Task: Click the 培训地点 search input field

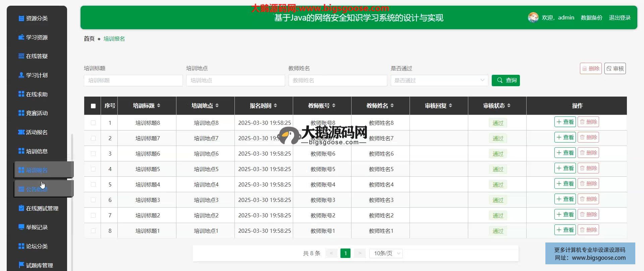Action: click(x=235, y=80)
